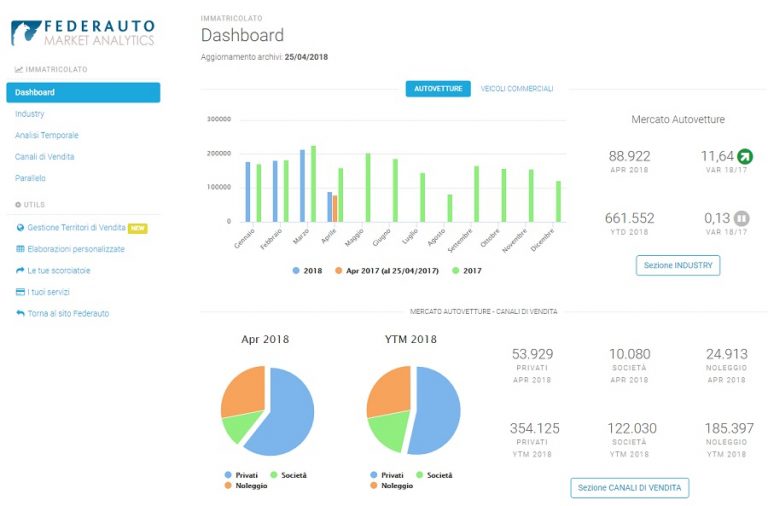Click the grey pause icon next to 0,13

pos(742,218)
